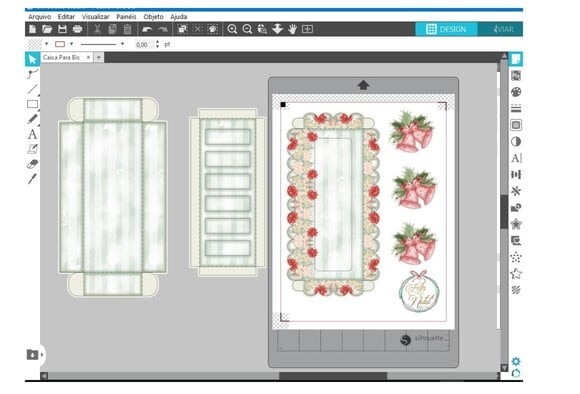Click the cutting mat load arrow

363,85
